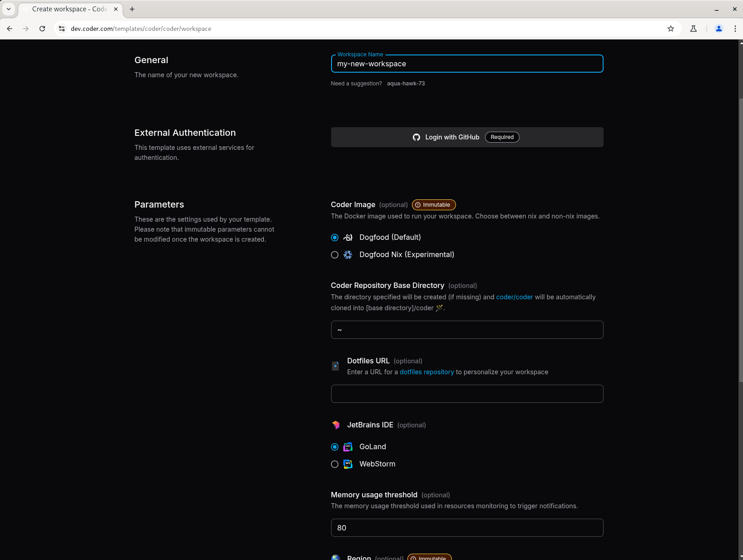Click the External Authentication heading
Screen dimensions: 743x560
[x=185, y=133]
